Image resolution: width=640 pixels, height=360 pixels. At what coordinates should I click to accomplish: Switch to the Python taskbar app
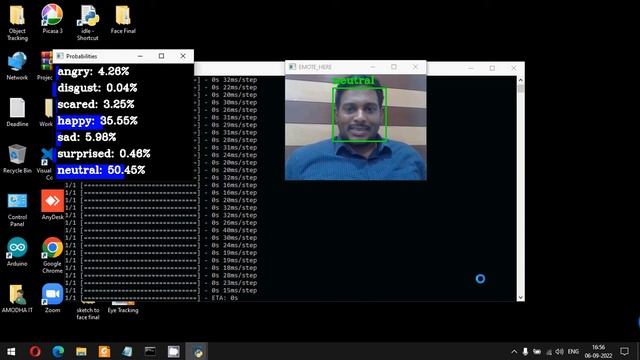(x=197, y=351)
